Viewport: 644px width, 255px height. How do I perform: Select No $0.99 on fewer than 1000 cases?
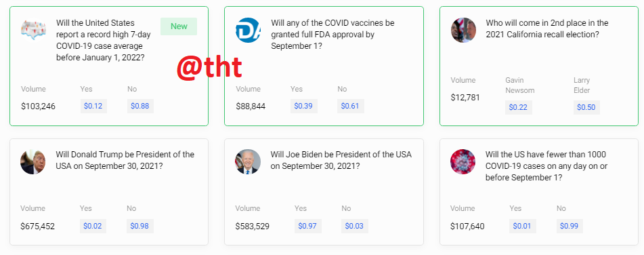570,227
